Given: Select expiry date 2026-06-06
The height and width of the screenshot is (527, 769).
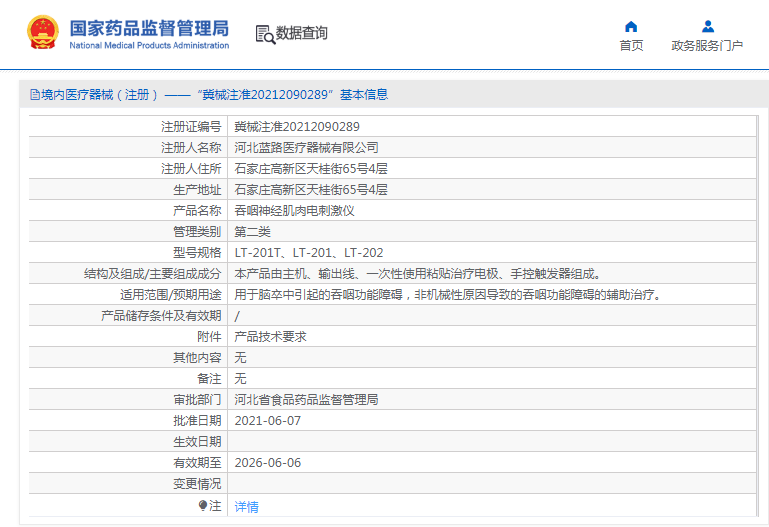Looking at the screenshot, I should (x=268, y=463).
